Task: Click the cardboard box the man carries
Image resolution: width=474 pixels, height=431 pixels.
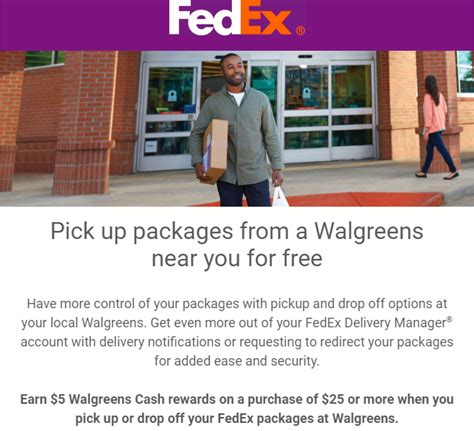Action: (214, 151)
